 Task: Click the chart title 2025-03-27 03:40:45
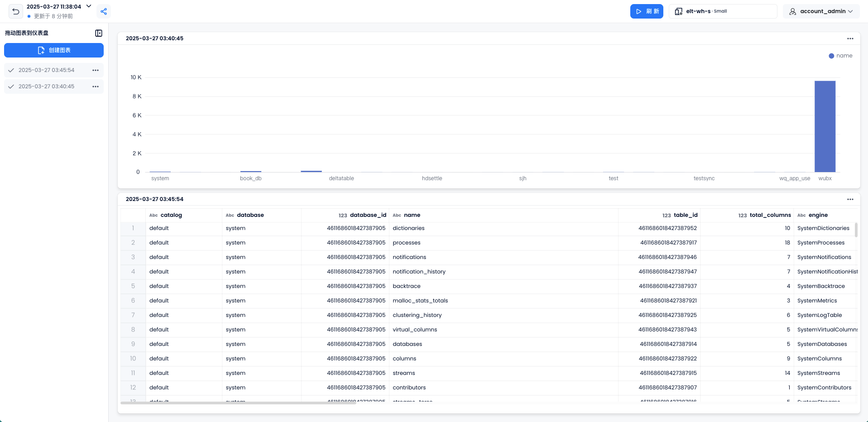[154, 38]
